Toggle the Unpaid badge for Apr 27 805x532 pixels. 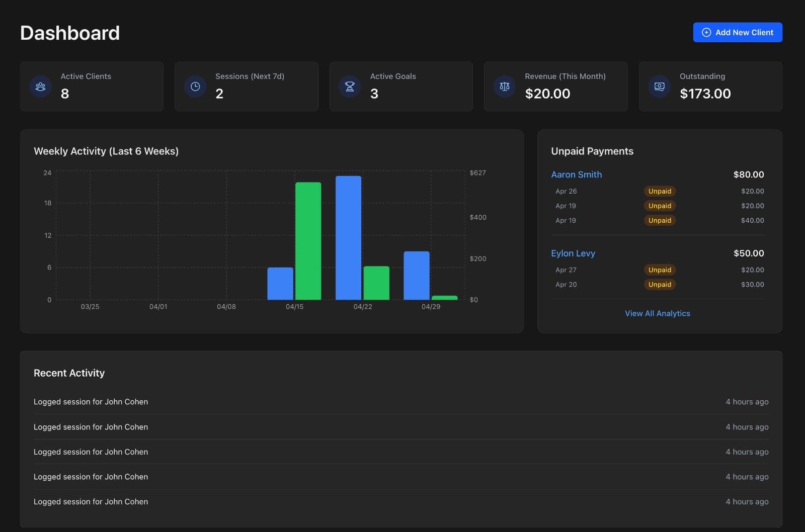660,270
